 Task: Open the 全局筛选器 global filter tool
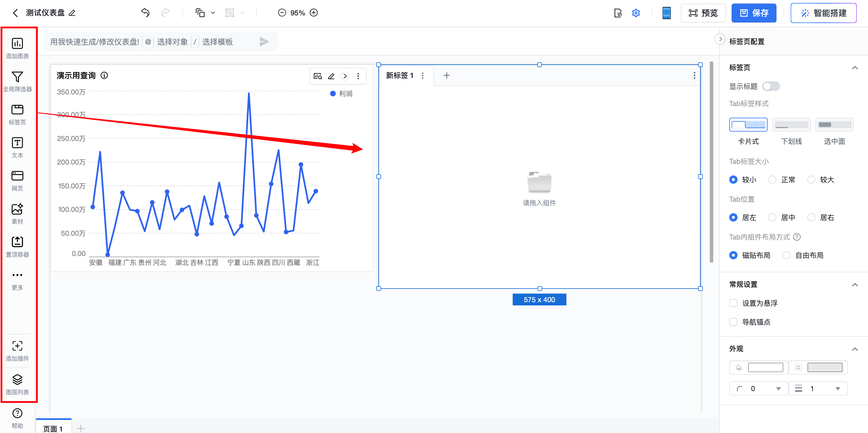pyautogui.click(x=17, y=77)
